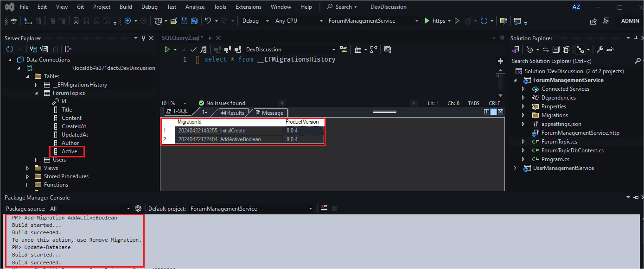644x269 pixels.
Task: Click the Navigate Backward arrow icon
Action: click(x=128, y=21)
